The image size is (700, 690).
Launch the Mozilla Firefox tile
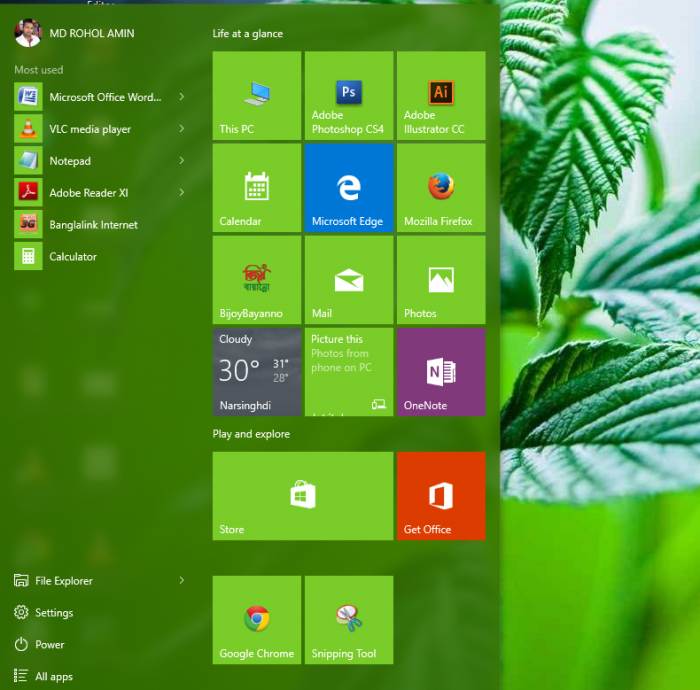click(x=441, y=187)
